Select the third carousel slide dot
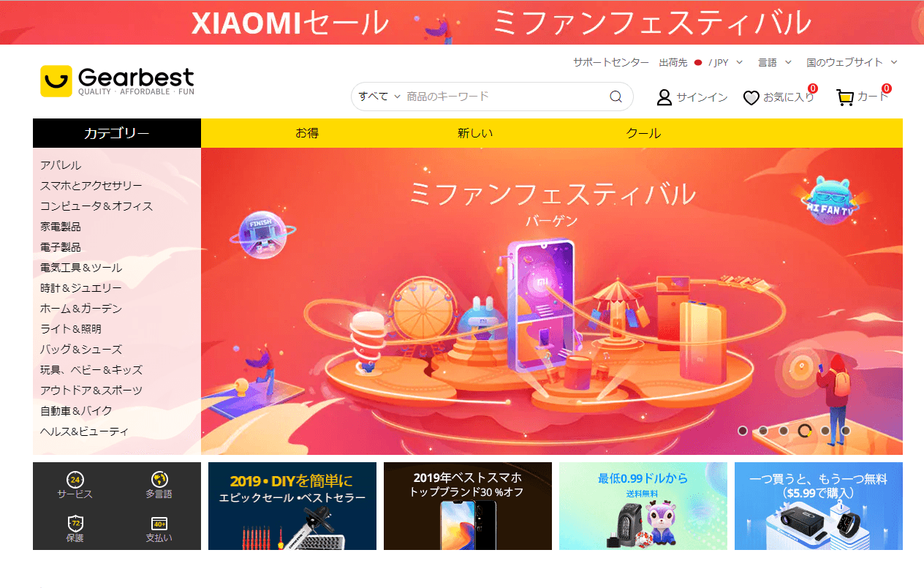The image size is (924, 588). [784, 431]
